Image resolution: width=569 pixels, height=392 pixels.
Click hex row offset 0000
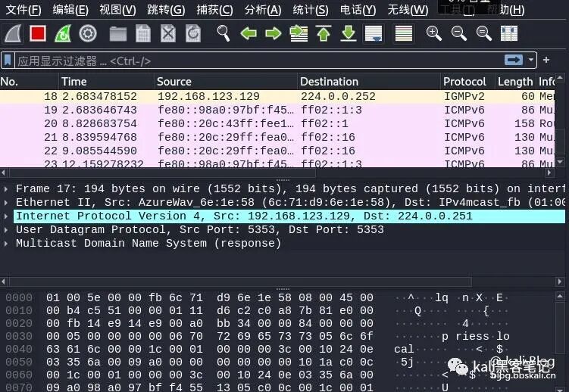[19, 298]
